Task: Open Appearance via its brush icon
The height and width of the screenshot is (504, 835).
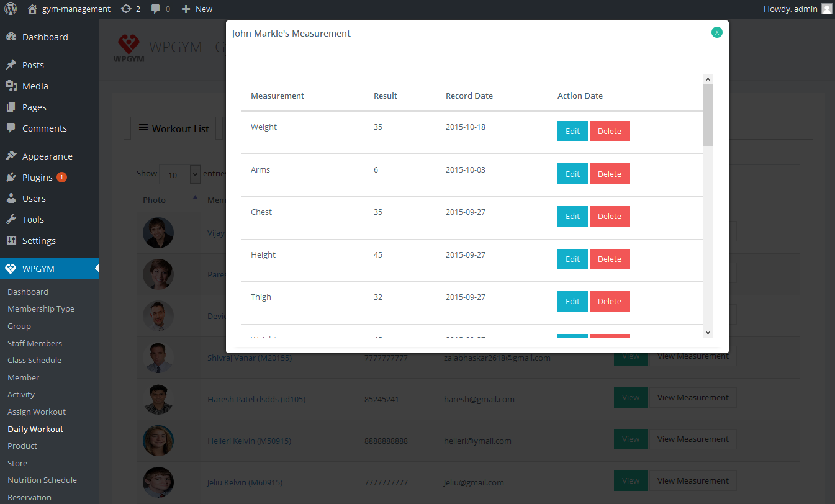Action: (x=11, y=156)
